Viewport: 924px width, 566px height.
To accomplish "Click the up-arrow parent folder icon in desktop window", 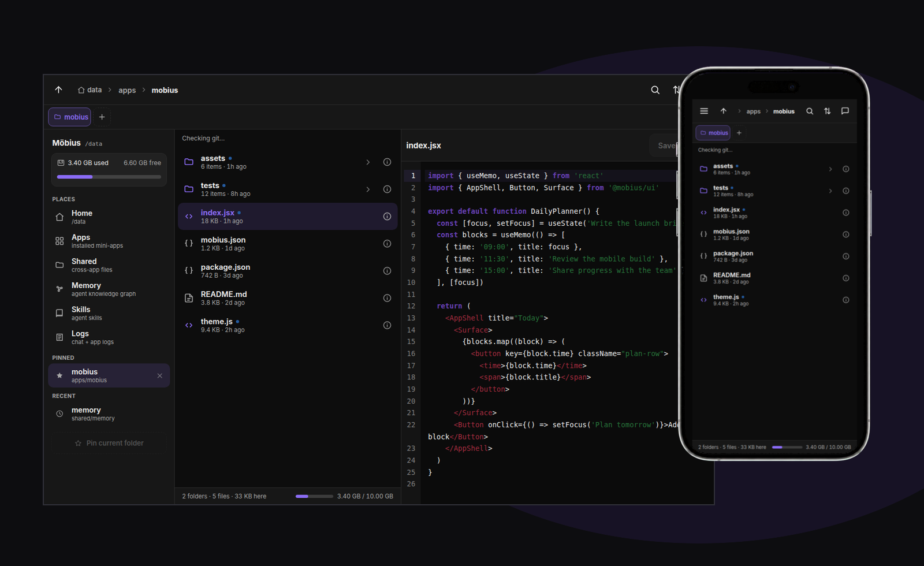I will click(58, 90).
